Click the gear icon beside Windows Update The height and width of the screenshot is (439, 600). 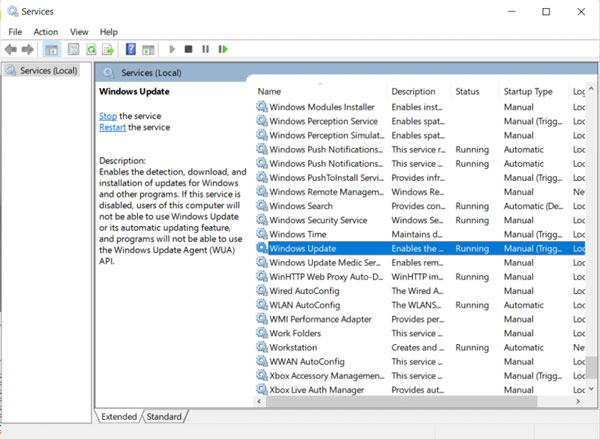[262, 248]
